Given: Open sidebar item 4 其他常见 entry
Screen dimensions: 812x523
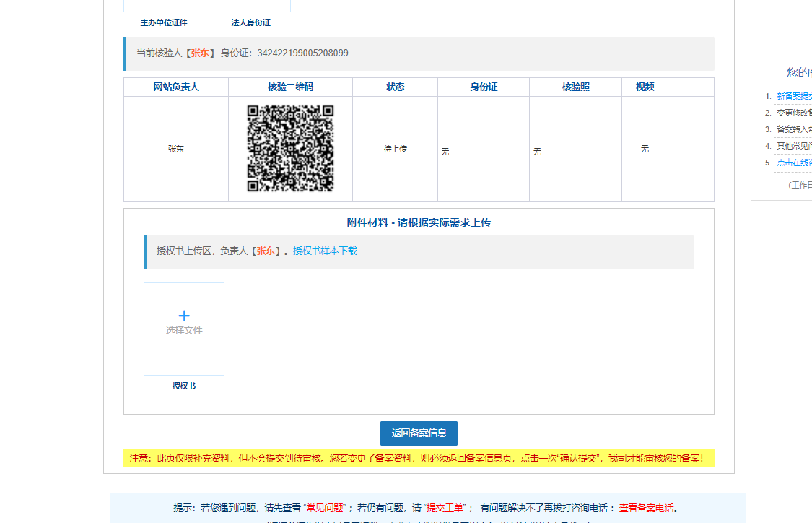Looking at the screenshot, I should [x=794, y=146].
